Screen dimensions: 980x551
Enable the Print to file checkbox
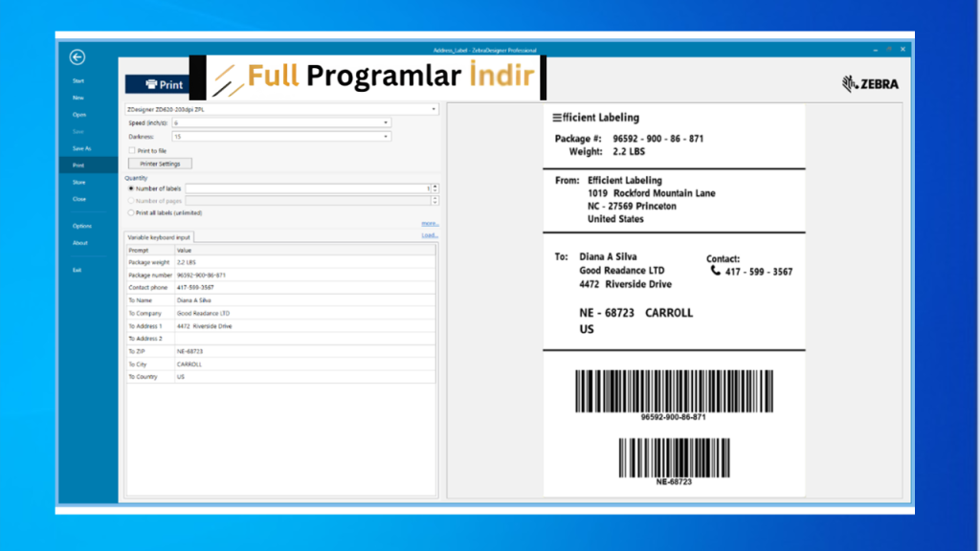132,150
